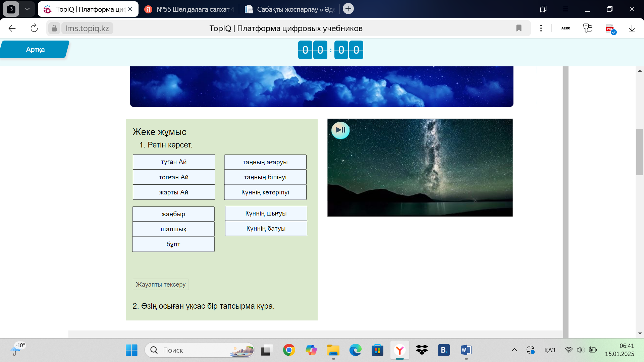Click the PDF extension icon
This screenshot has width=644, height=362.
pos(610,28)
